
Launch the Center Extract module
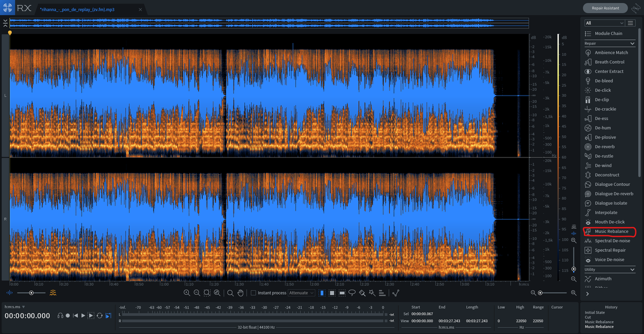pyautogui.click(x=609, y=71)
